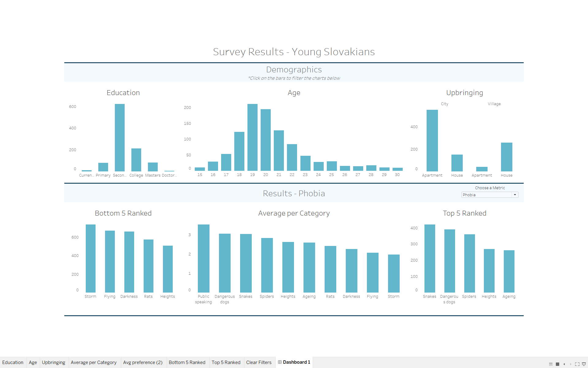Open the Bottom 5 Ranked sheet tab
Screen dimensions: 588x368
click(187, 362)
